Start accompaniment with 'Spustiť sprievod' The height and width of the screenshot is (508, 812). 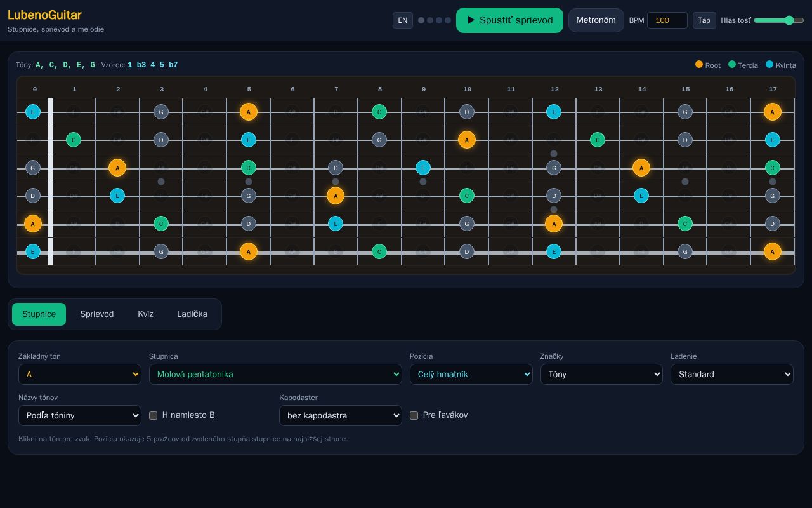coord(509,20)
